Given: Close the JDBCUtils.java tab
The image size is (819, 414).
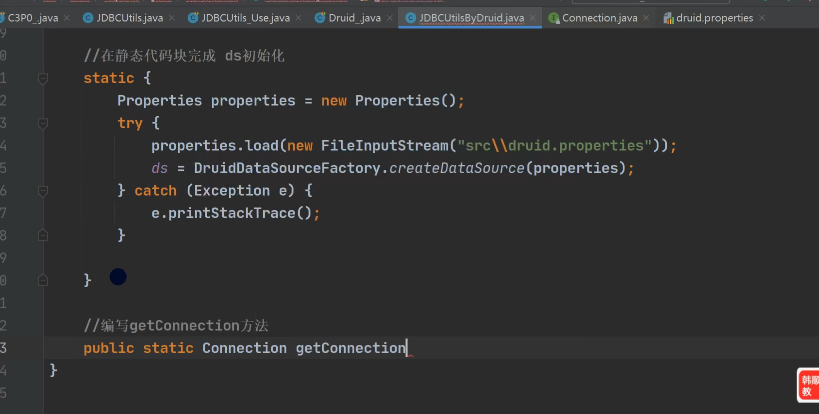Looking at the screenshot, I should coord(171,18).
